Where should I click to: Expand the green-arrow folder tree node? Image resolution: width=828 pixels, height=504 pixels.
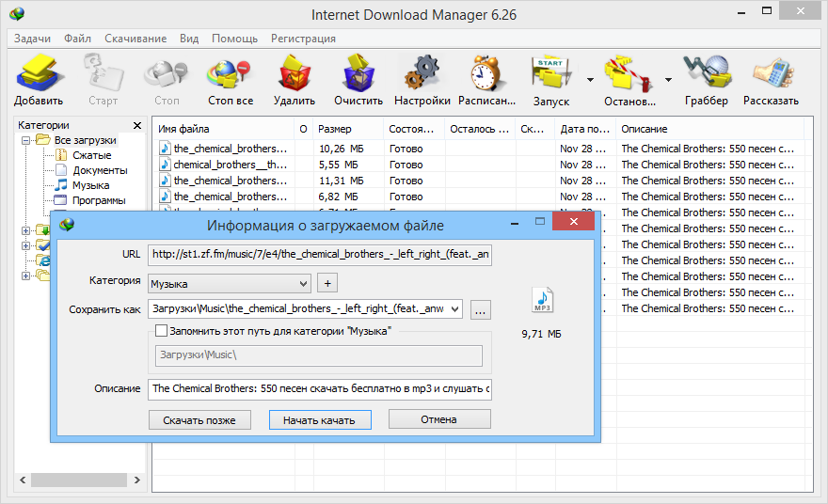(x=25, y=230)
